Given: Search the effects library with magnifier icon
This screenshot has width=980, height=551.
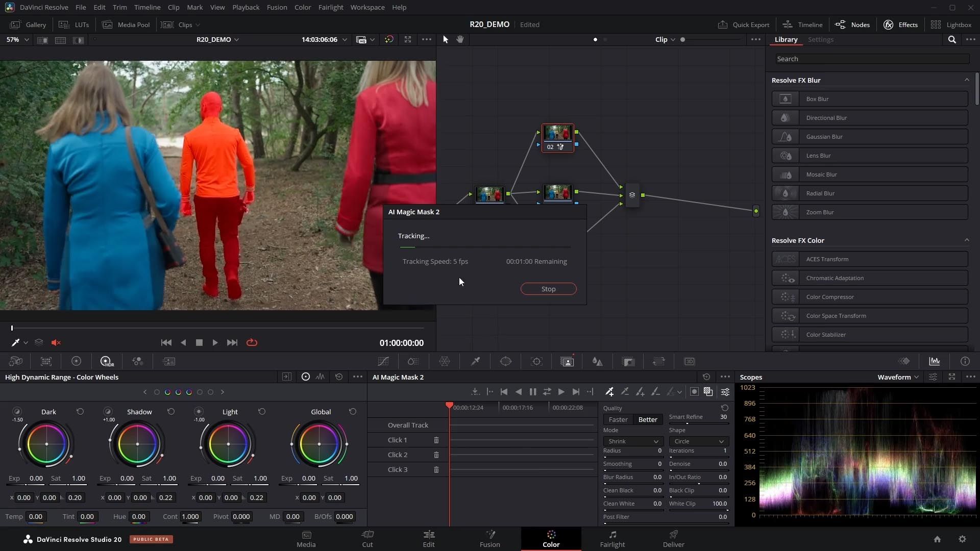Looking at the screenshot, I should (x=952, y=39).
